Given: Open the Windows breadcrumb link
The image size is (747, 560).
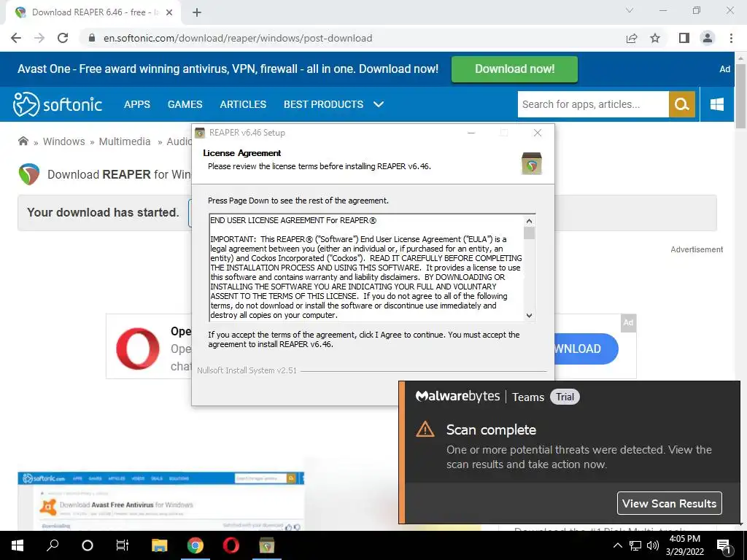Looking at the screenshot, I should tap(64, 141).
